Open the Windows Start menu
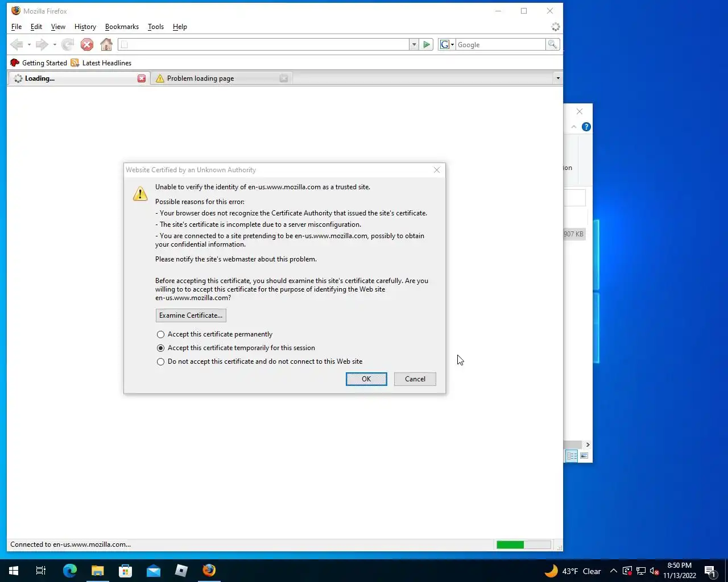 pyautogui.click(x=14, y=571)
